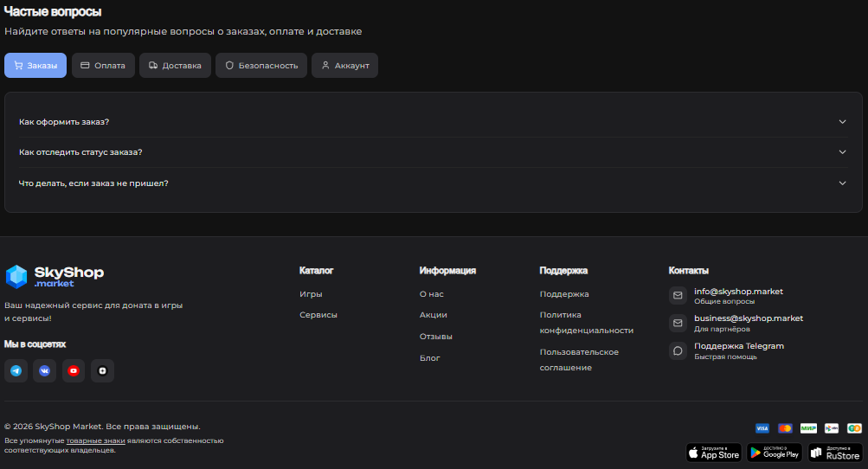Image resolution: width=868 pixels, height=469 pixels.
Task: Switch to the Доставка FAQ tab
Action: pos(176,66)
